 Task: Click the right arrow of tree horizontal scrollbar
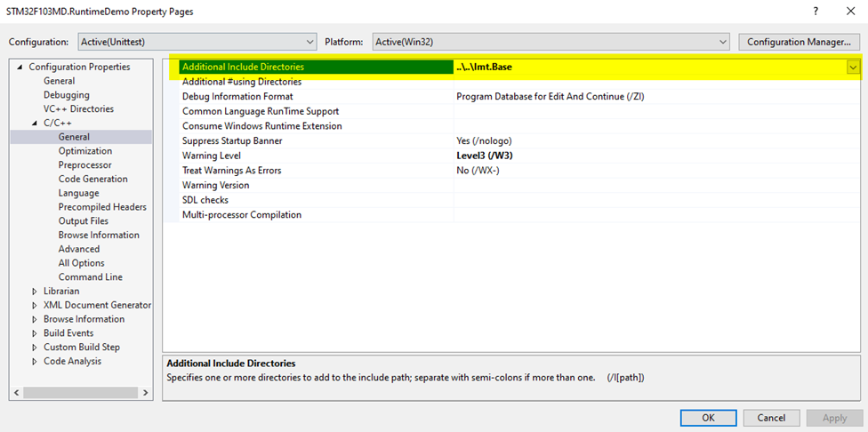tap(145, 392)
